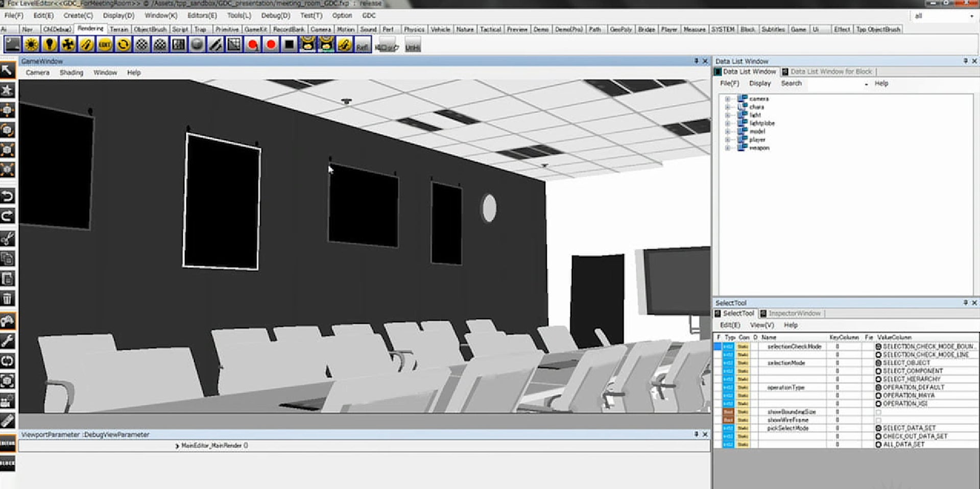980x489 pixels.
Task: Switch to the InspectorWindow tab
Action: [x=794, y=313]
